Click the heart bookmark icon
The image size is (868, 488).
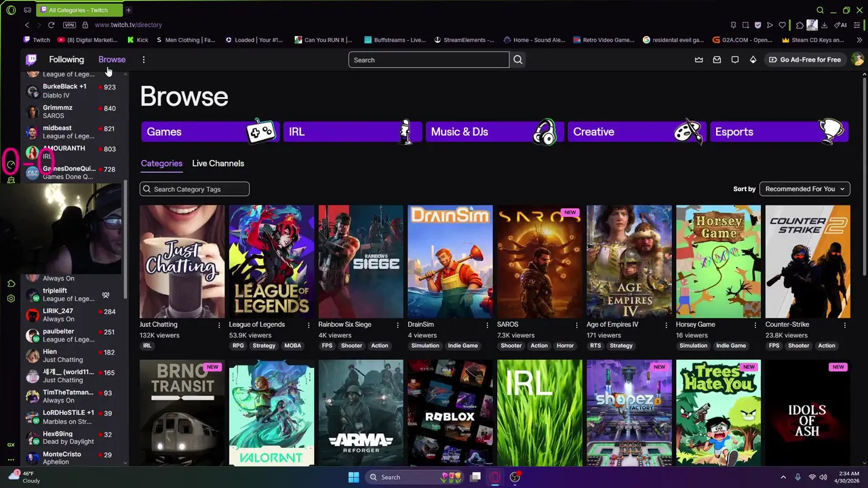[x=782, y=25]
